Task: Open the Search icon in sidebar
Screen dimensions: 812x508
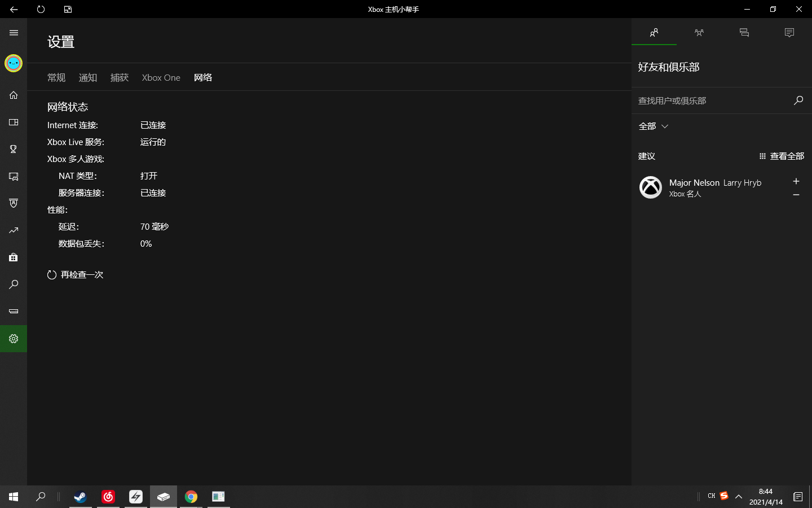Action: coord(14,284)
